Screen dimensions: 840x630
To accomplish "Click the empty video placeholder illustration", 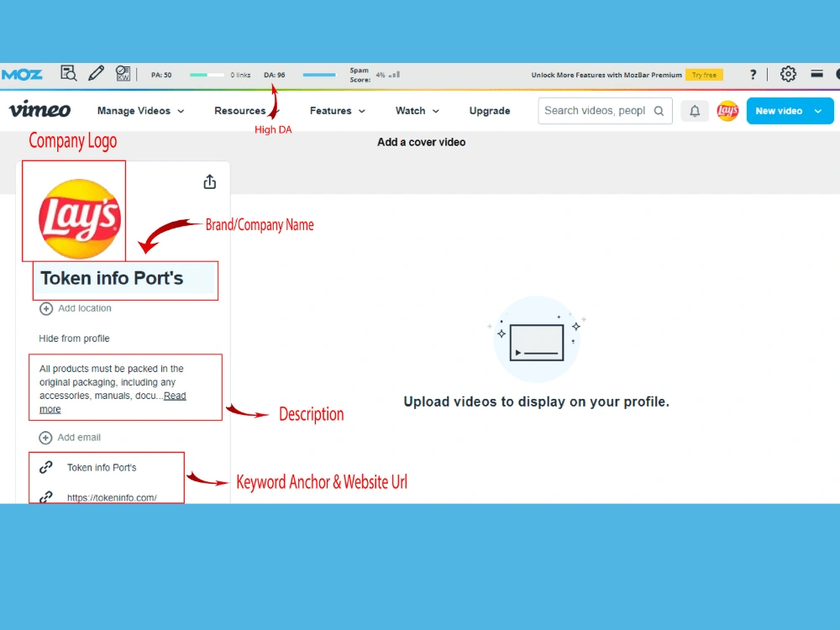I will point(537,339).
